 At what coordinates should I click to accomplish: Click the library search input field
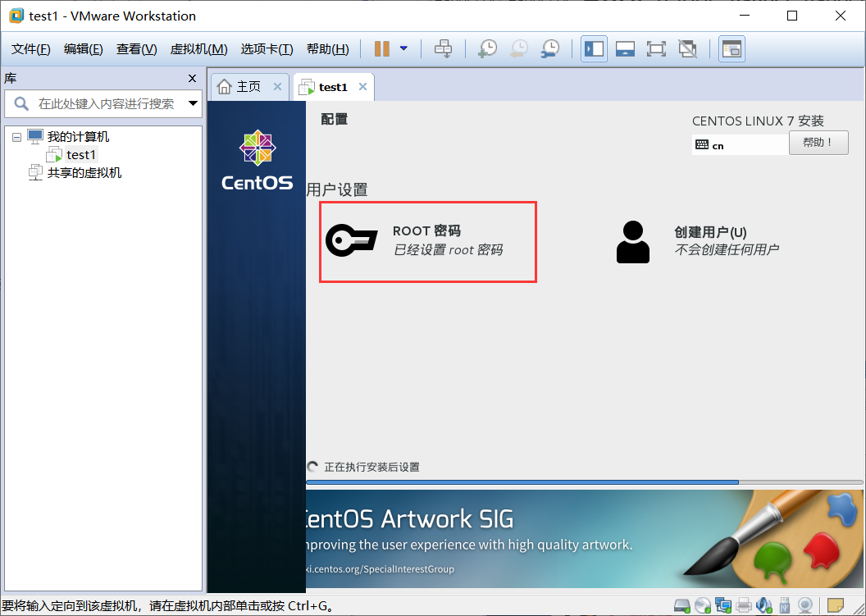click(x=105, y=103)
